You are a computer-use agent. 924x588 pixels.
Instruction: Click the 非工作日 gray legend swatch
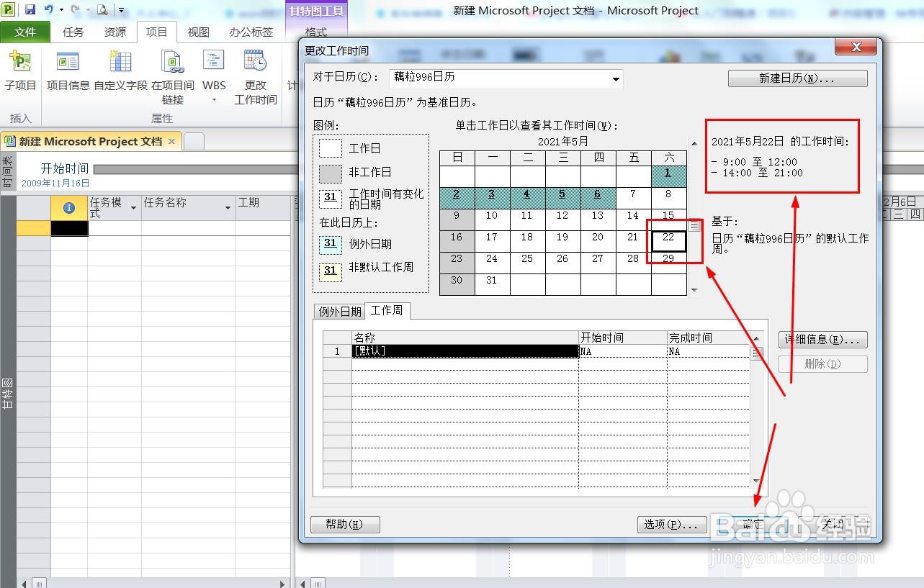pyautogui.click(x=331, y=173)
